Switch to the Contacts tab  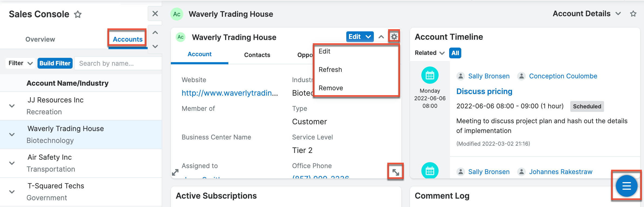[x=257, y=55]
